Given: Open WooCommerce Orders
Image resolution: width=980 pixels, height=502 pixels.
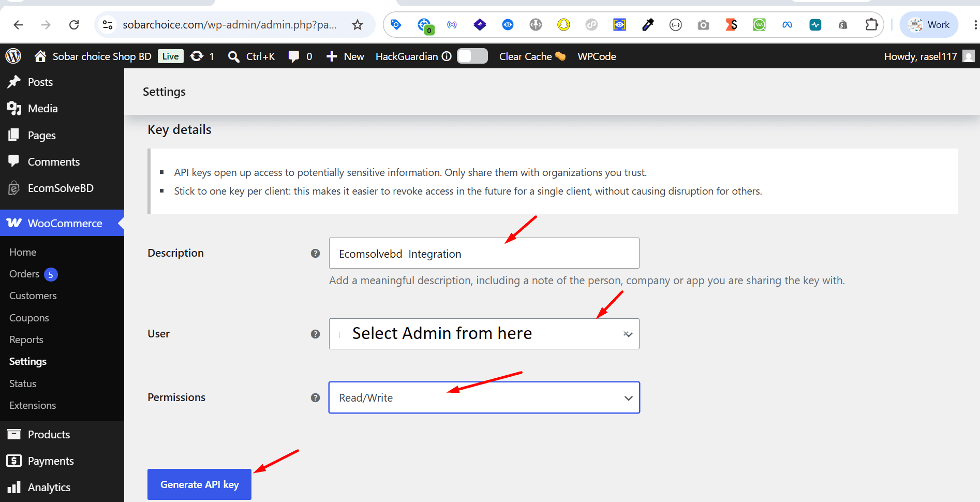Looking at the screenshot, I should pyautogui.click(x=24, y=274).
